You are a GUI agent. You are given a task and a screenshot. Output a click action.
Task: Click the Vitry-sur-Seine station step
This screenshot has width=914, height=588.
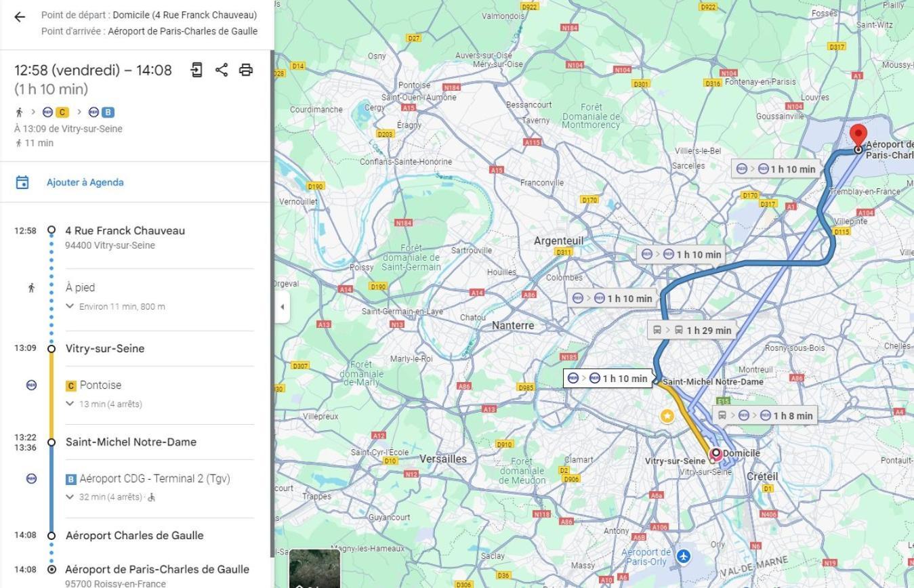[x=105, y=348]
